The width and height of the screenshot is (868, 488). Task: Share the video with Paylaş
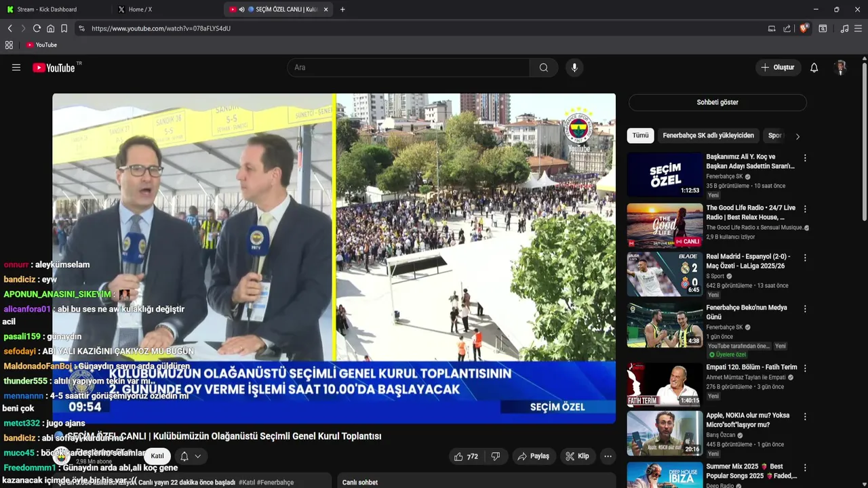(533, 456)
